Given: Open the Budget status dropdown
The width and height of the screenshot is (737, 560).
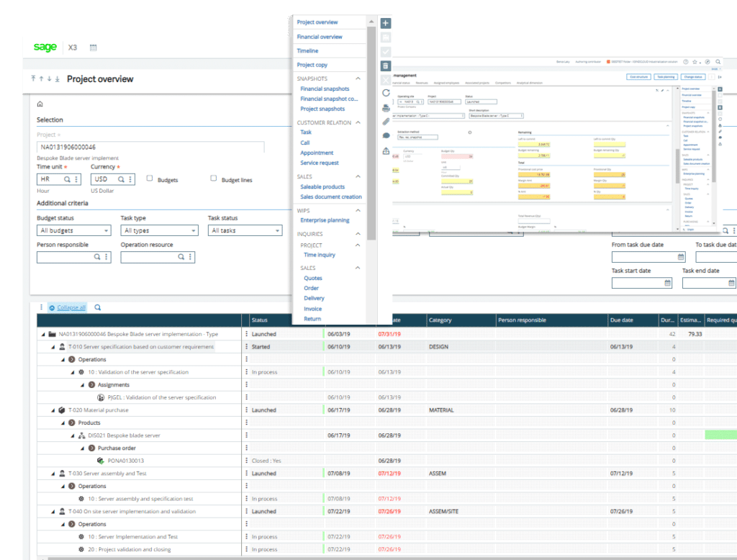Looking at the screenshot, I should 73,231.
